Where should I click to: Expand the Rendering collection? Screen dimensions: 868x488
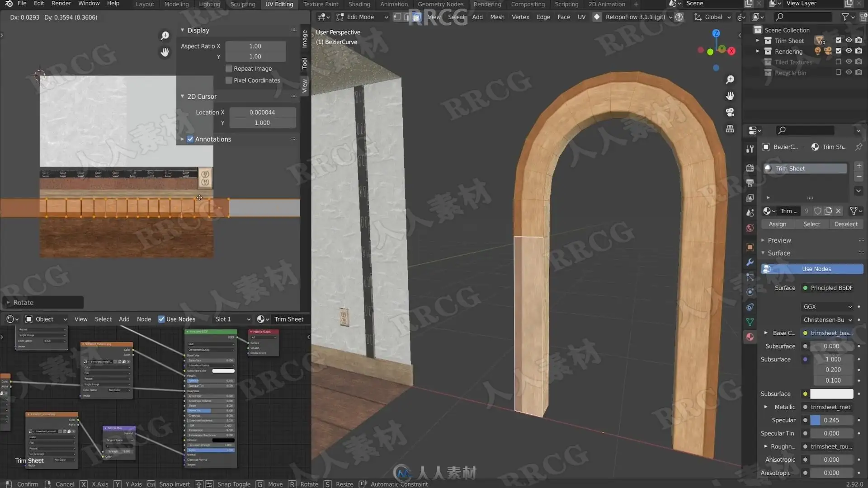pos(758,51)
